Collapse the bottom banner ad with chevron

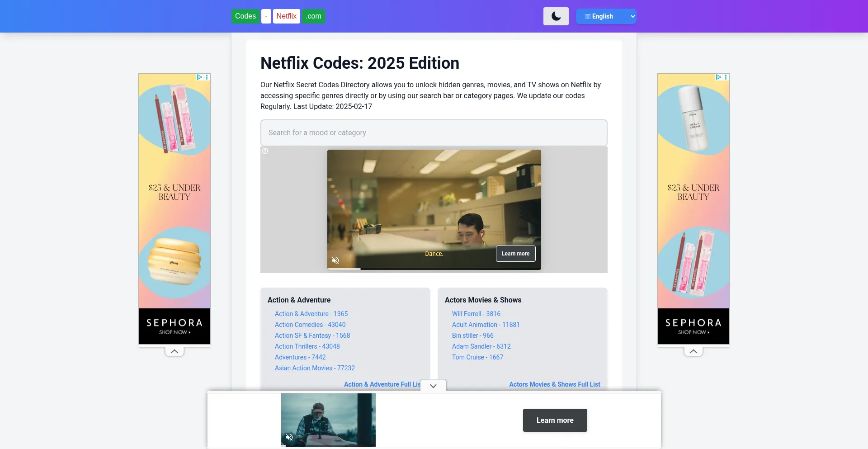[x=433, y=386]
